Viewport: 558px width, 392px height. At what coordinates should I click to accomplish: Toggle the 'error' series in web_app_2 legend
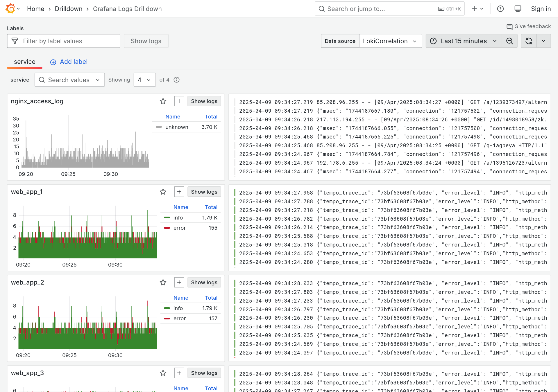[x=179, y=318]
